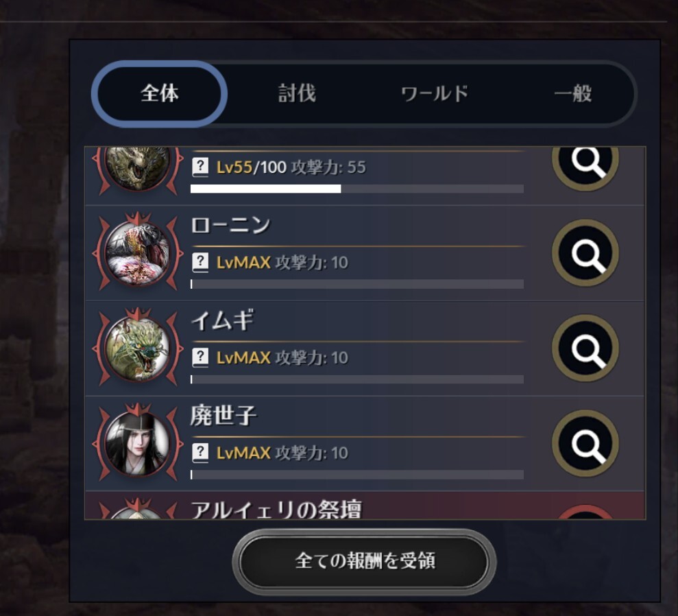Switch to the 討伐 tab
This screenshot has width=678, height=616.
point(297,93)
